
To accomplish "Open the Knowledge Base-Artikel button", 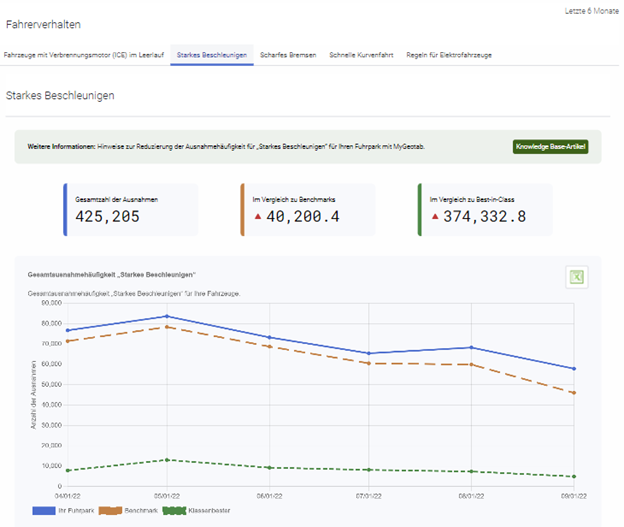I will pyautogui.click(x=550, y=147).
